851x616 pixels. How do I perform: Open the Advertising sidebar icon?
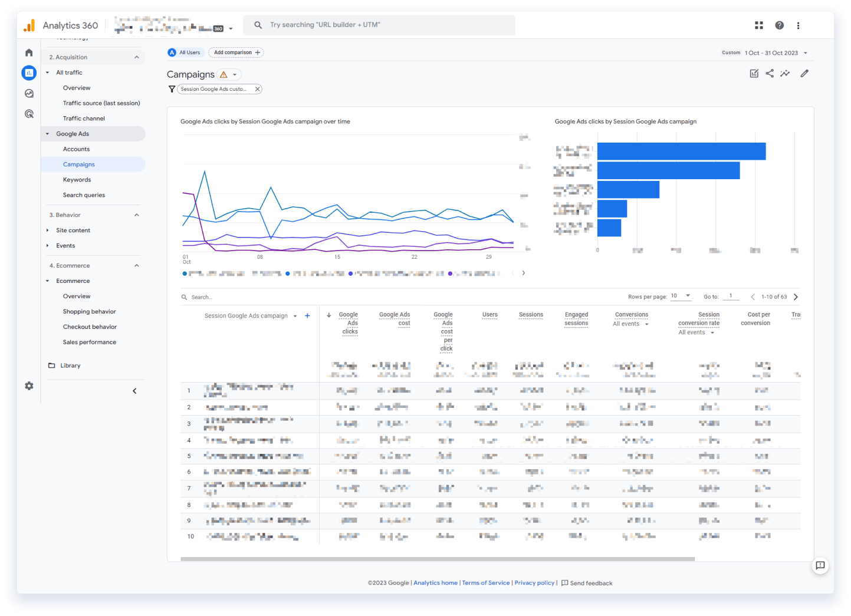pos(29,114)
